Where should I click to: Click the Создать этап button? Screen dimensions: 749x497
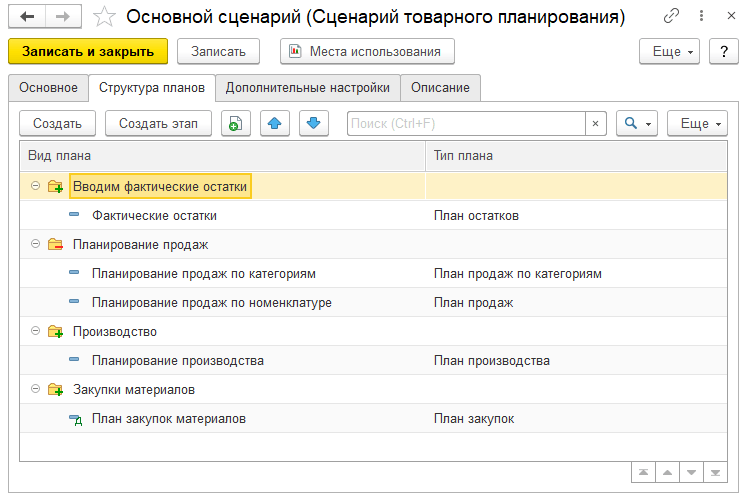(x=158, y=123)
